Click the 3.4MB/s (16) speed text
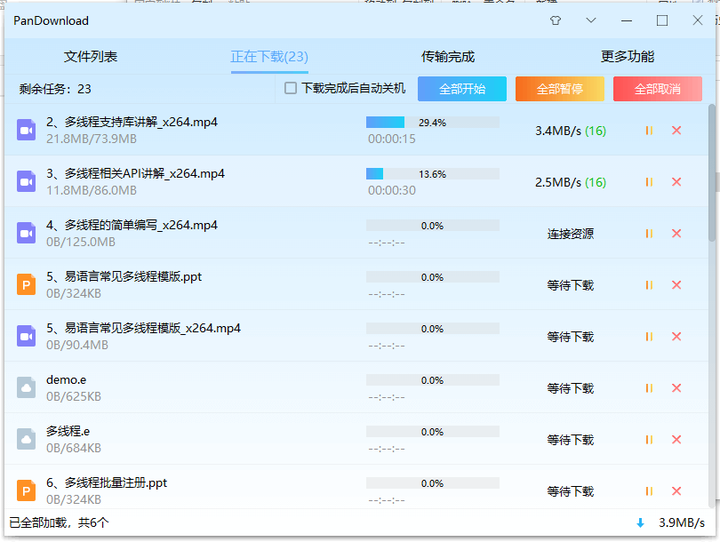 click(570, 131)
